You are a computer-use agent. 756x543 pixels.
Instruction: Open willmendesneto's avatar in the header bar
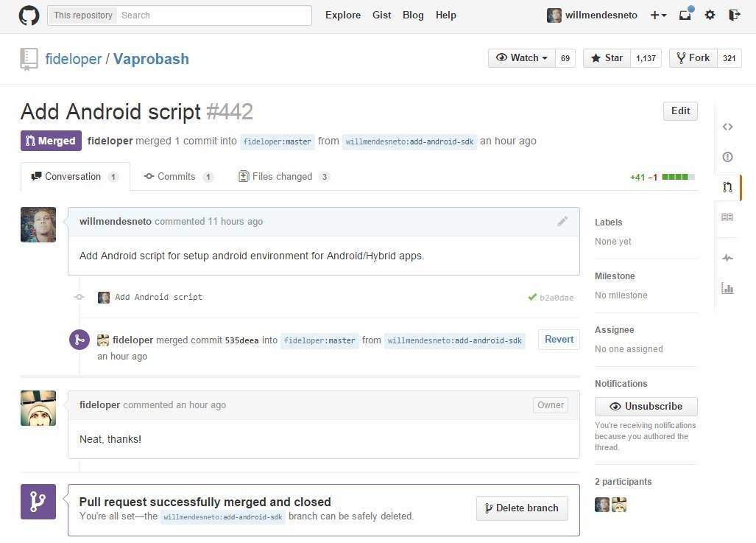click(x=554, y=15)
